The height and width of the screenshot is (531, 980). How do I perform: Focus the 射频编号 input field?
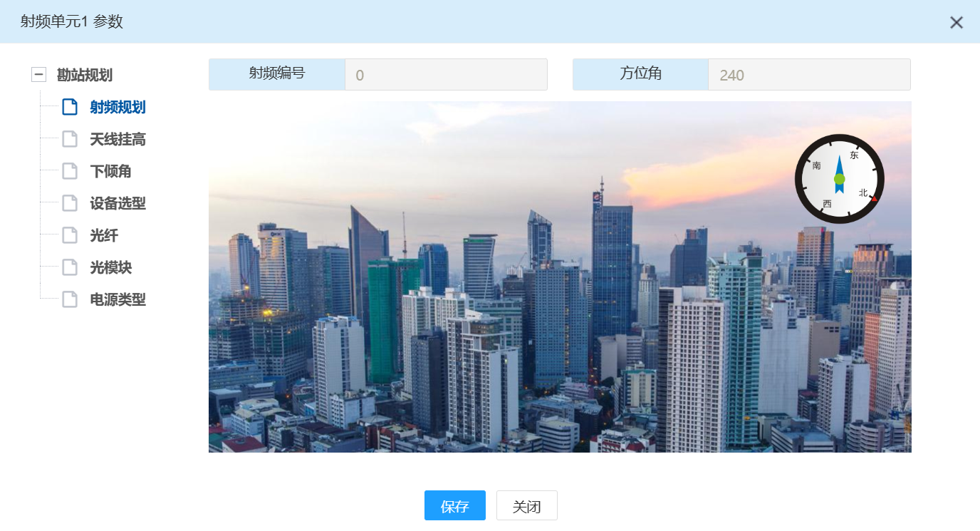pos(446,75)
